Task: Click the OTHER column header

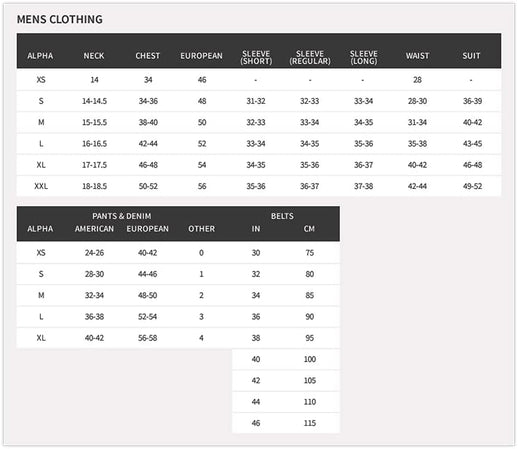Action: (202, 229)
